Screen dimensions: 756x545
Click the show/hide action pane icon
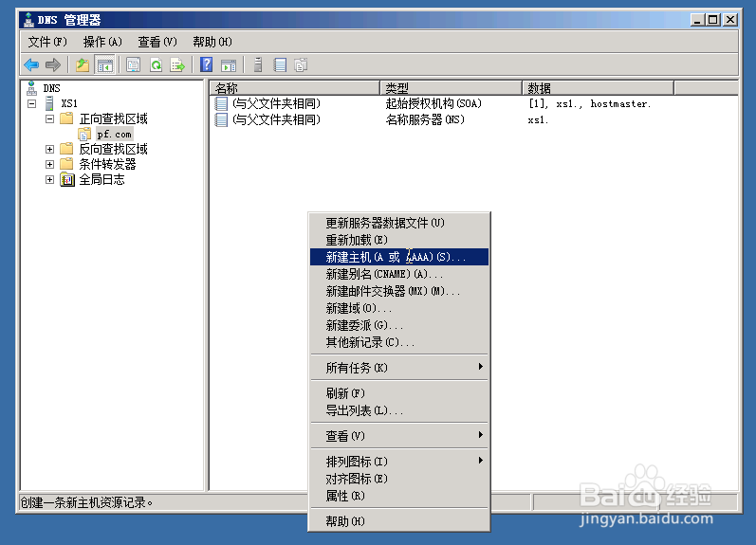click(229, 64)
